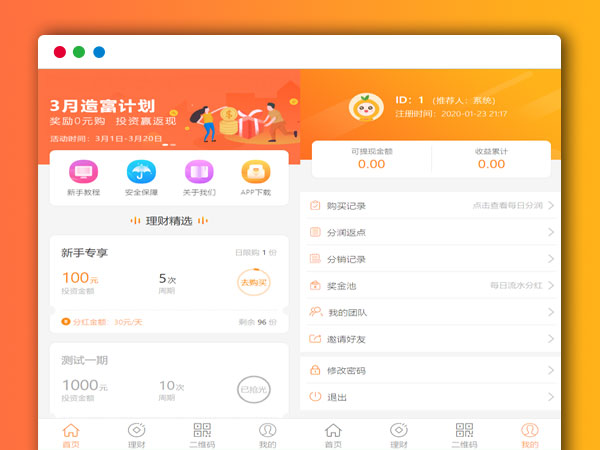Select the APP下载 download icon
The height and width of the screenshot is (450, 600).
point(256,172)
